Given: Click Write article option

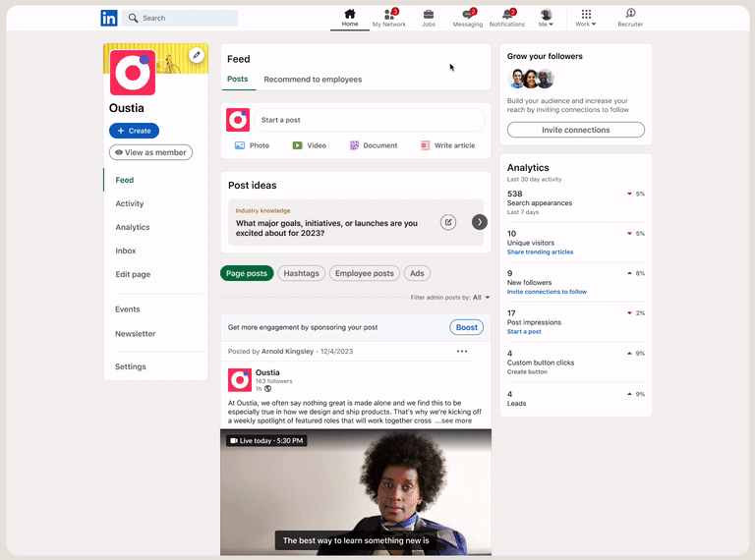Looking at the screenshot, I should (448, 145).
